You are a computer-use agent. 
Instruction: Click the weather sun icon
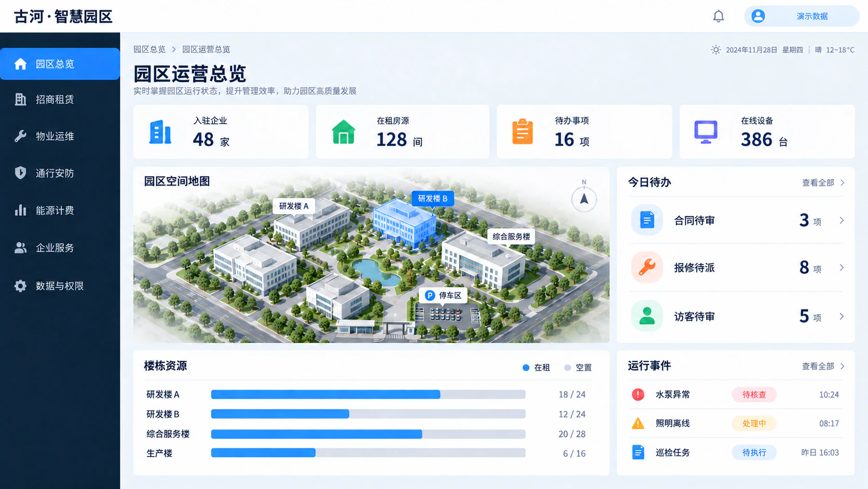[716, 50]
